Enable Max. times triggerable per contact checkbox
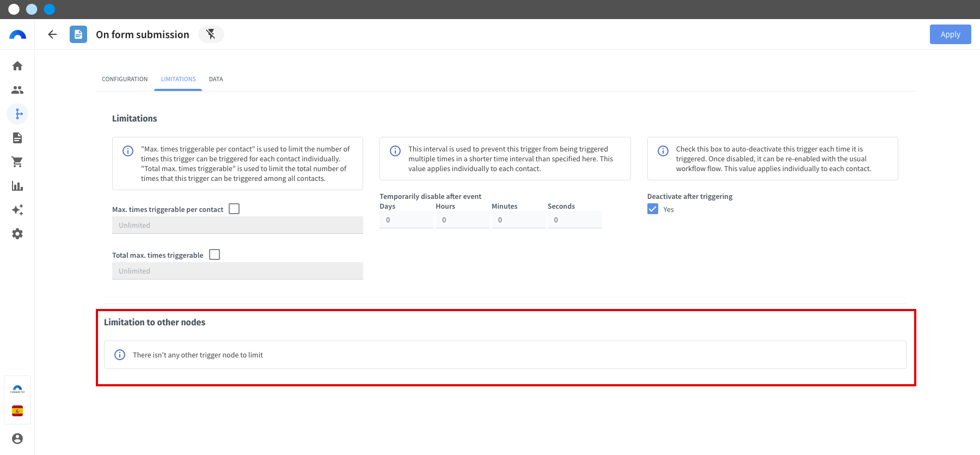980x455 pixels. pos(234,209)
